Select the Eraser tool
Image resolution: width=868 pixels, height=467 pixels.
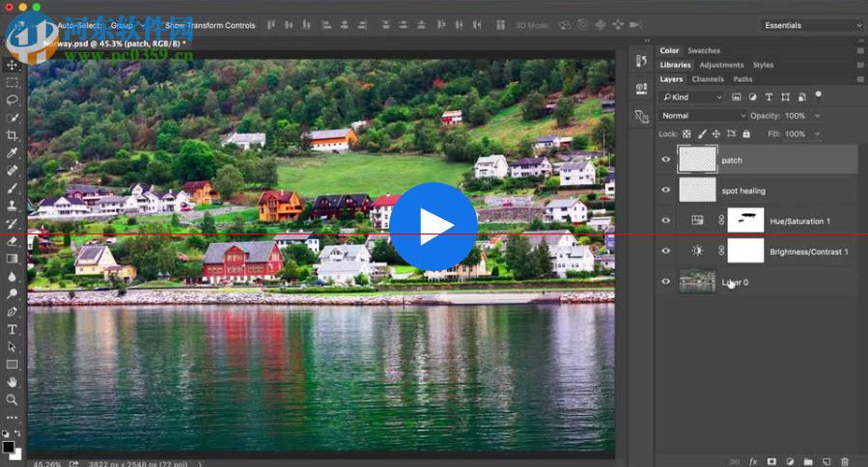tap(12, 241)
